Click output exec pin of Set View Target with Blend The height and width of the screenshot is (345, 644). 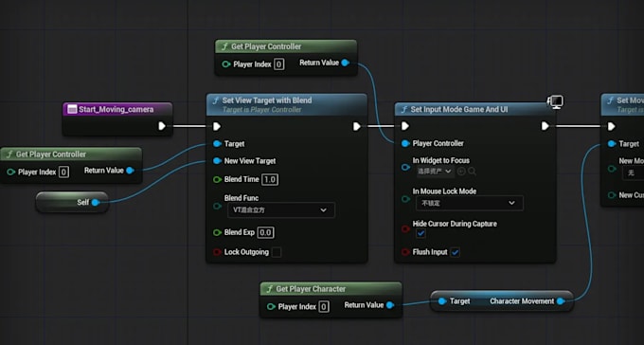click(357, 126)
